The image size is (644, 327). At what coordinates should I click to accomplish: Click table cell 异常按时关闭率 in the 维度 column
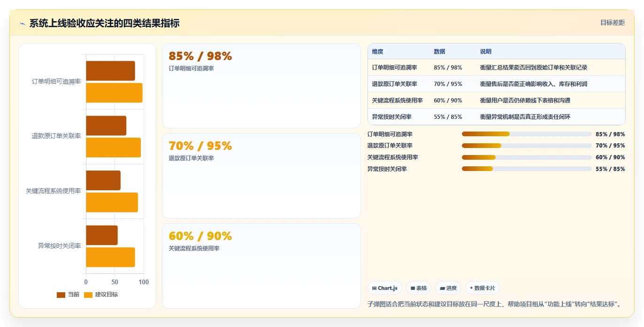(x=392, y=117)
